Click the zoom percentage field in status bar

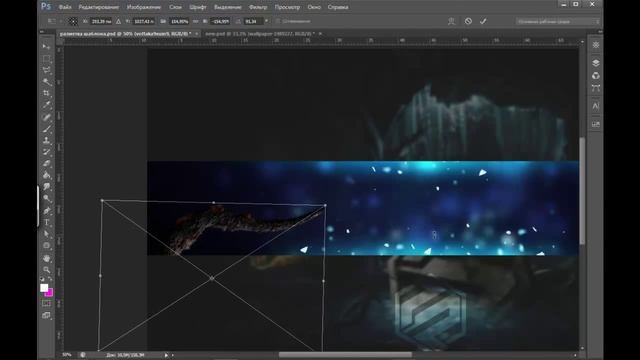pyautogui.click(x=67, y=355)
